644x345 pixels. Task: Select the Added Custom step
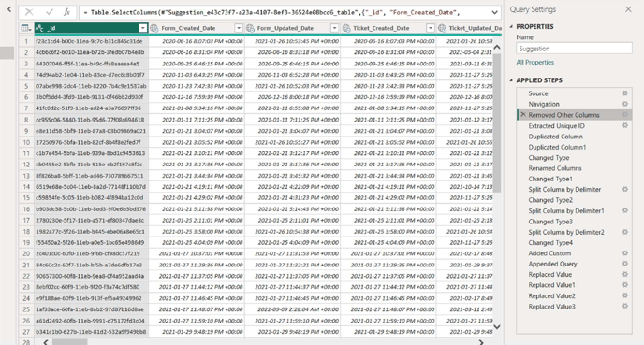point(549,253)
